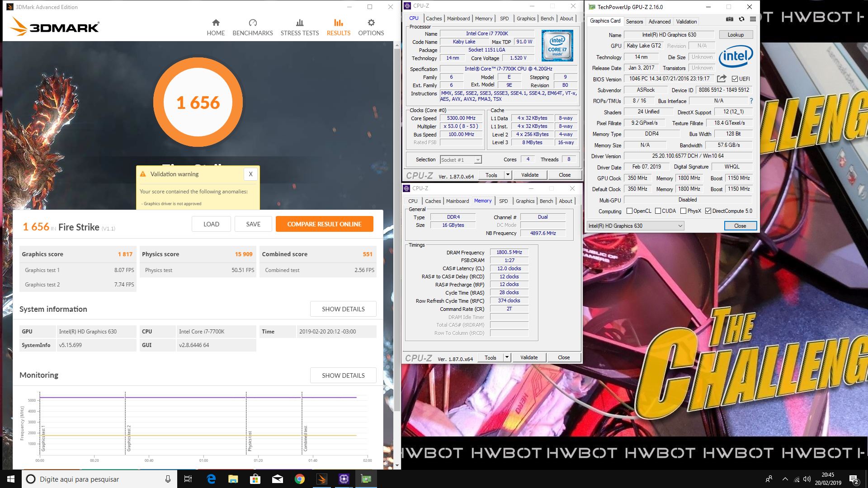Switch to GPU-Z via taskbar icon
Viewport: 868px width, 488px height.
[366, 479]
